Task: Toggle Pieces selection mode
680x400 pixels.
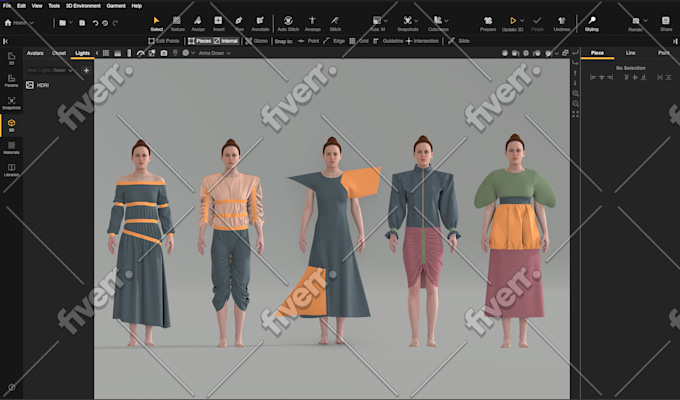Action: pos(200,41)
